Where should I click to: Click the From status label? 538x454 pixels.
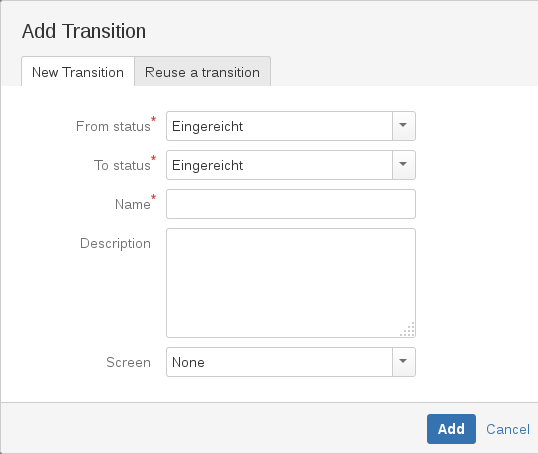click(x=113, y=126)
